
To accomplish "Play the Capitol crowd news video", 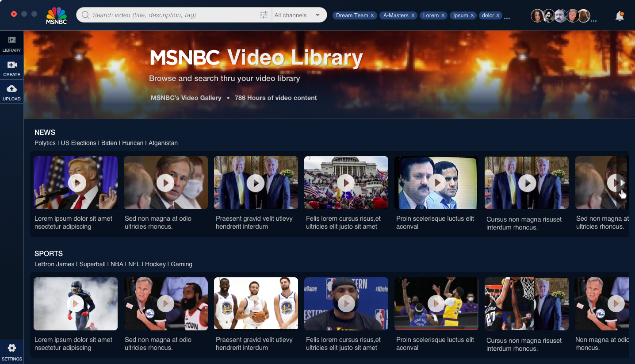I will click(x=346, y=183).
